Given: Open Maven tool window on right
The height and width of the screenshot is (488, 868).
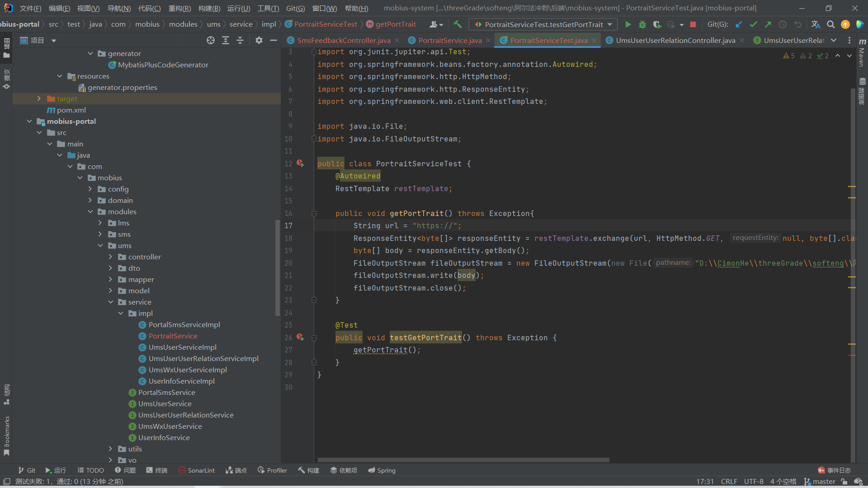Looking at the screenshot, I should pyautogui.click(x=862, y=53).
